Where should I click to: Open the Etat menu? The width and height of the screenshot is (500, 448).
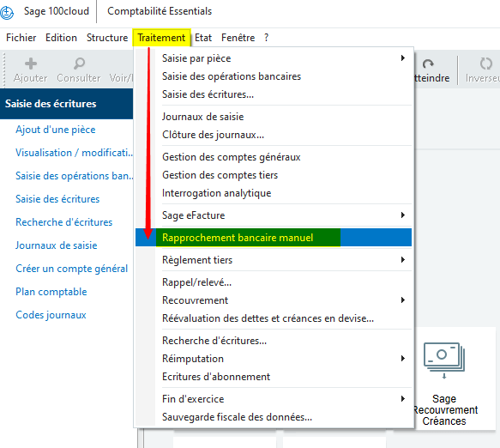click(x=203, y=38)
